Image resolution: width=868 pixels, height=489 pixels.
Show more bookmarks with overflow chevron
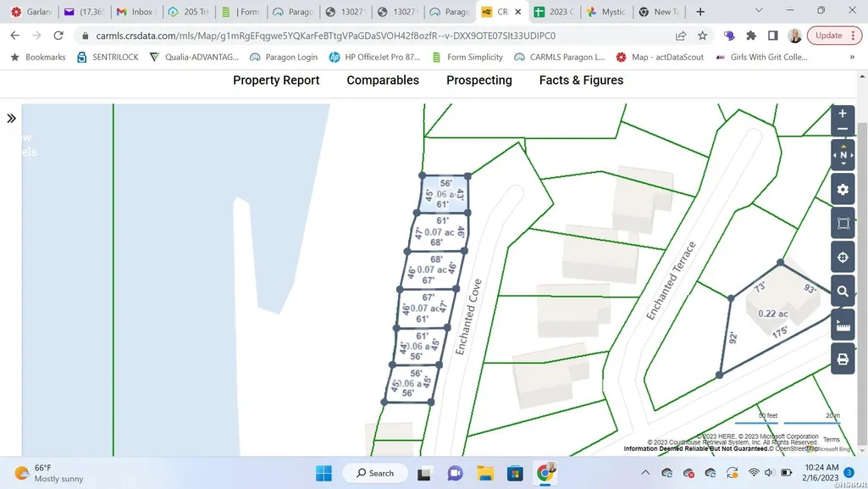point(852,57)
